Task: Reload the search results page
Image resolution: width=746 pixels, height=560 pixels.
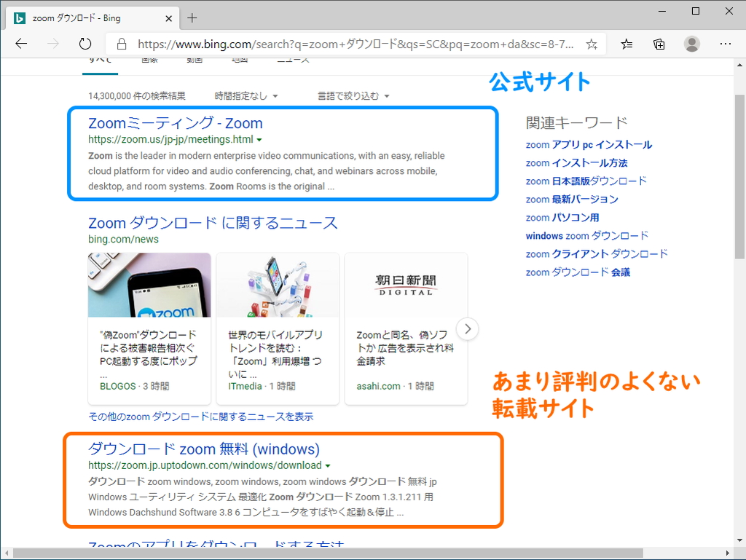Action: click(x=85, y=44)
